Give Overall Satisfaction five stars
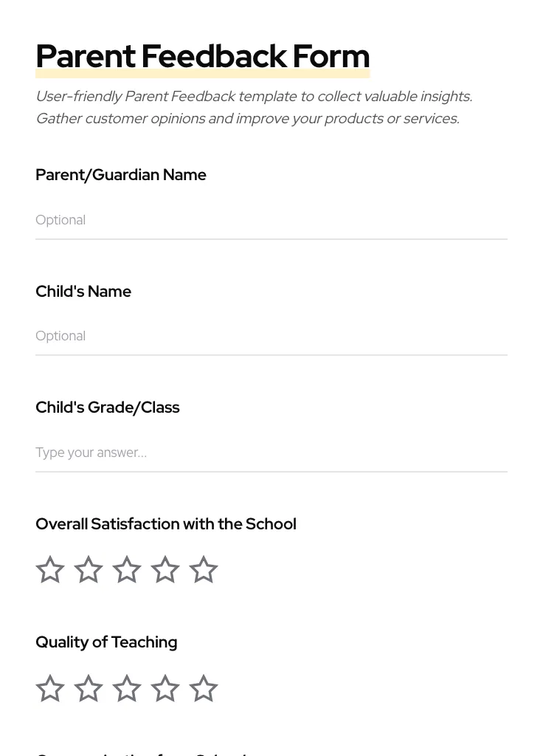The height and width of the screenshot is (756, 543). coord(203,569)
